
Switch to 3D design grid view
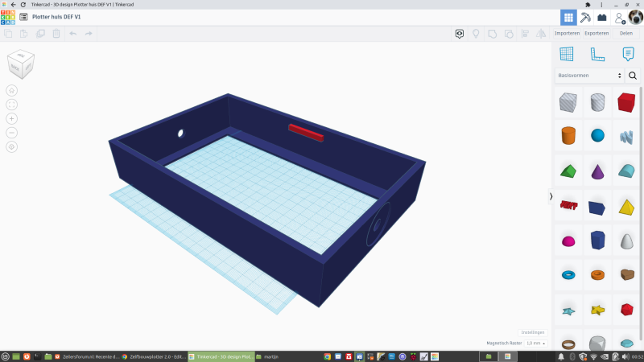point(568,17)
